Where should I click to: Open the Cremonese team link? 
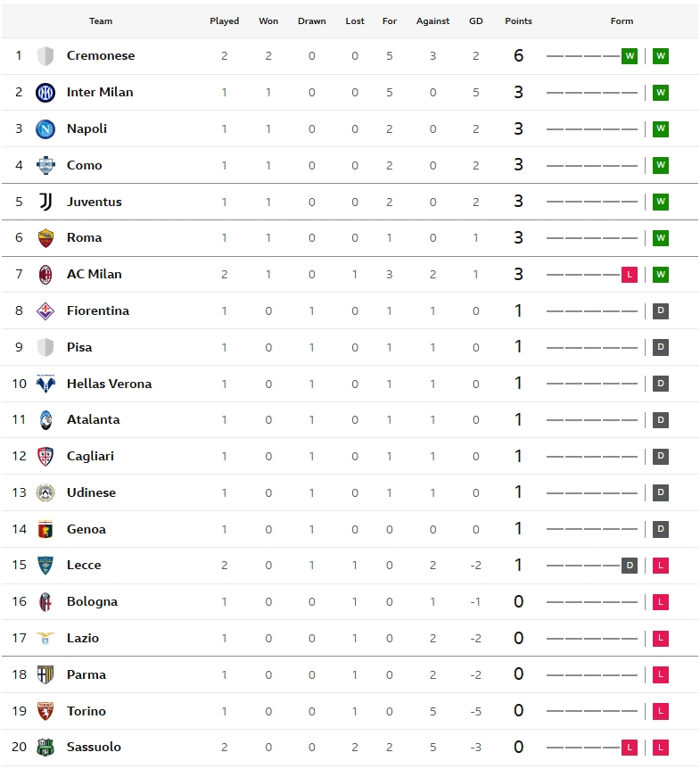[x=101, y=55]
